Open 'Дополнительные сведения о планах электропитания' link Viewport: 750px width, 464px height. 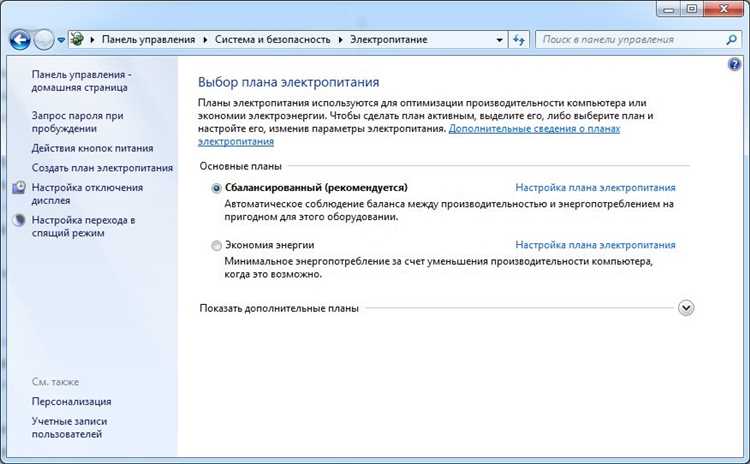point(534,129)
